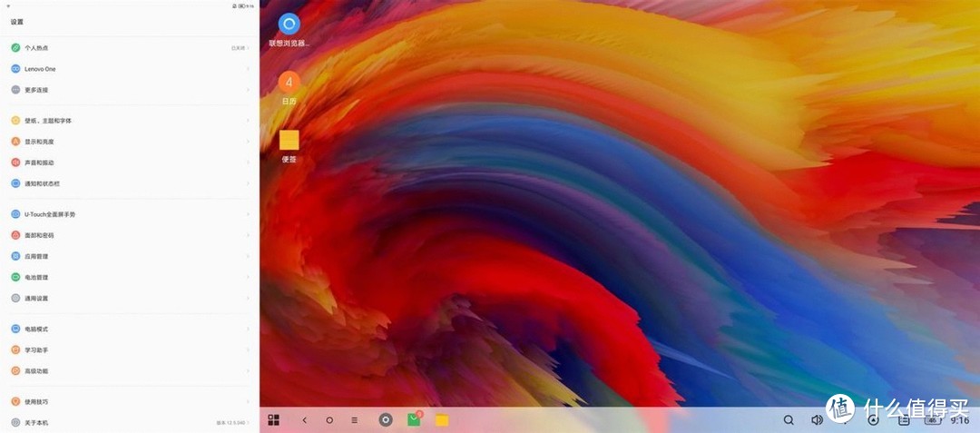980x433 pixels.
Task: Open 显示和亮度 display settings
Action: 39,142
